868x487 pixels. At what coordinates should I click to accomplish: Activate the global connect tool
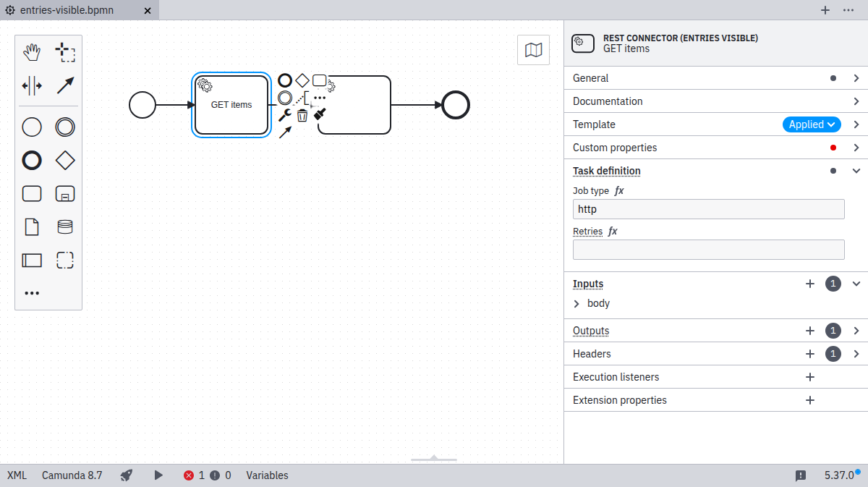[x=64, y=85]
